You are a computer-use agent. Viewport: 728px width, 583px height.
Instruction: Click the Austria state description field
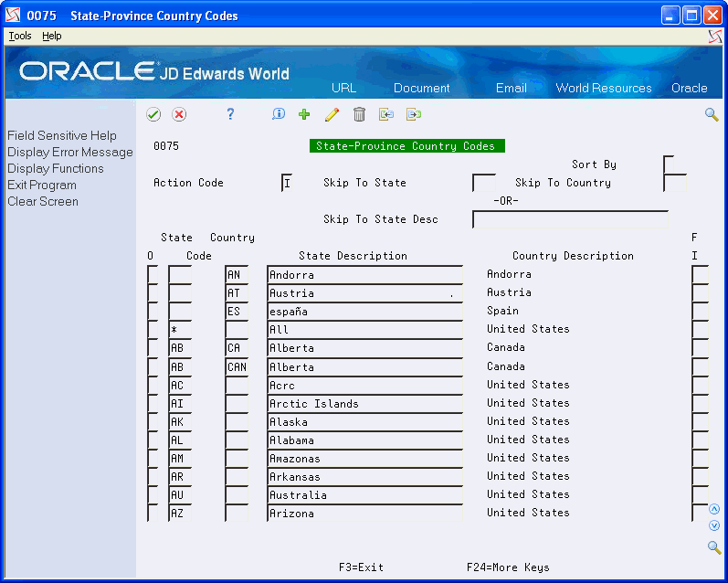365,293
